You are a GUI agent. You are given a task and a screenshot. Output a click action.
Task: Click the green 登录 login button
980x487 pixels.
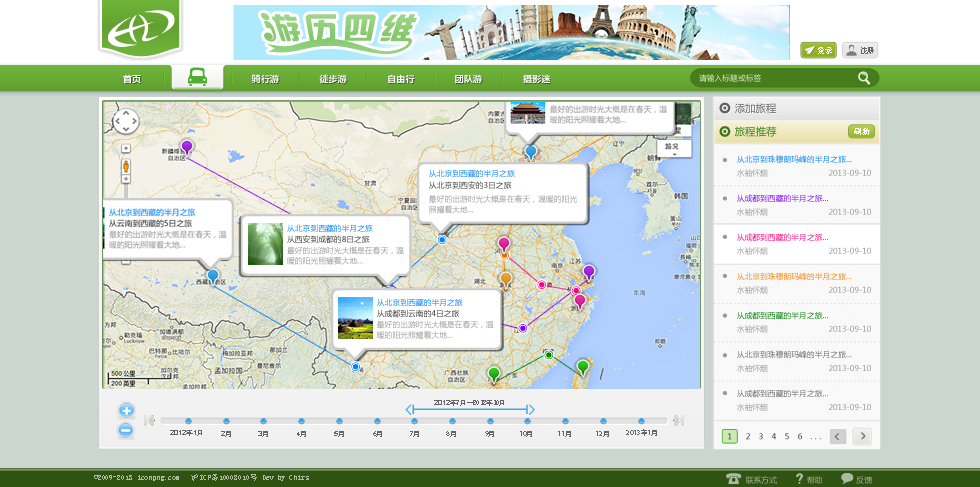[818, 50]
